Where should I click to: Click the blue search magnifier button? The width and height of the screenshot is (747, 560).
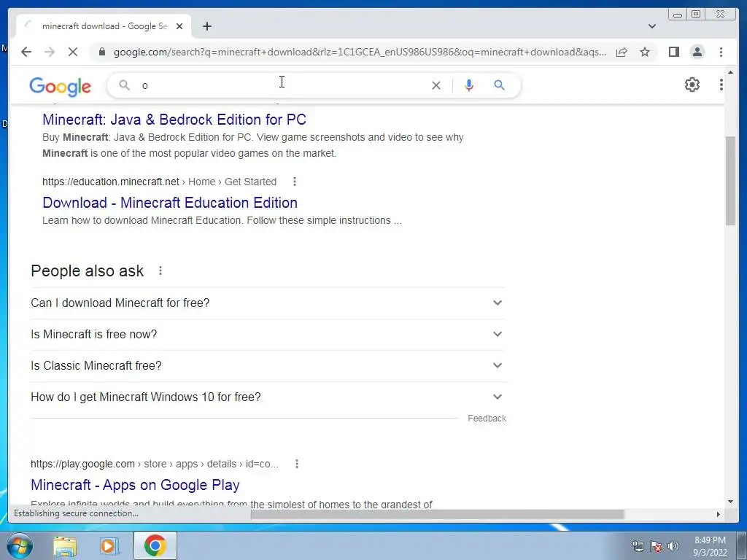pos(499,85)
